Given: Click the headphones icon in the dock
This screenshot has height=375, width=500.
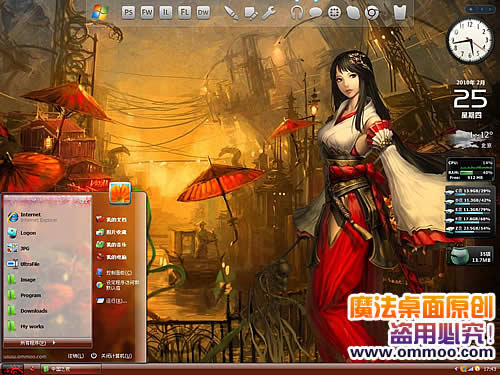Looking at the screenshot, I should [296, 13].
